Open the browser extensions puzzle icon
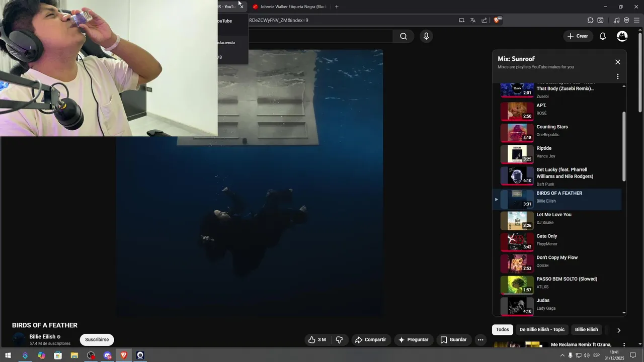 (x=590, y=20)
